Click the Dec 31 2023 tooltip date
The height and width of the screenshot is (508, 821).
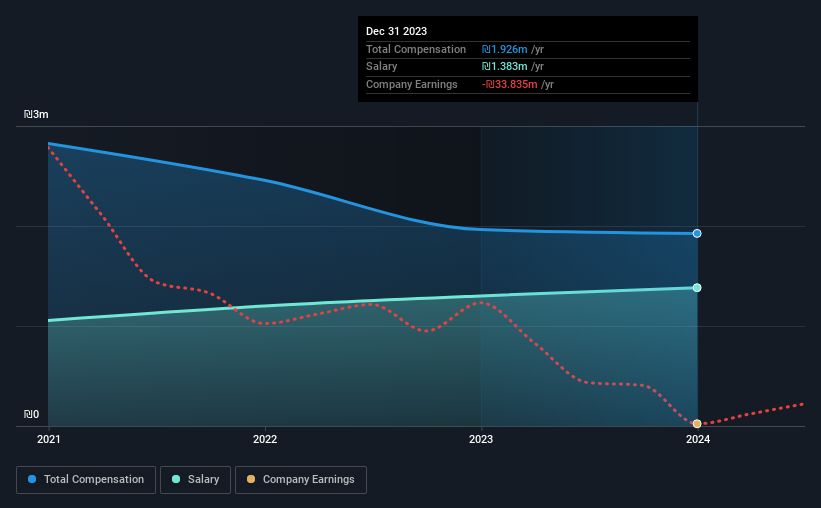396,31
